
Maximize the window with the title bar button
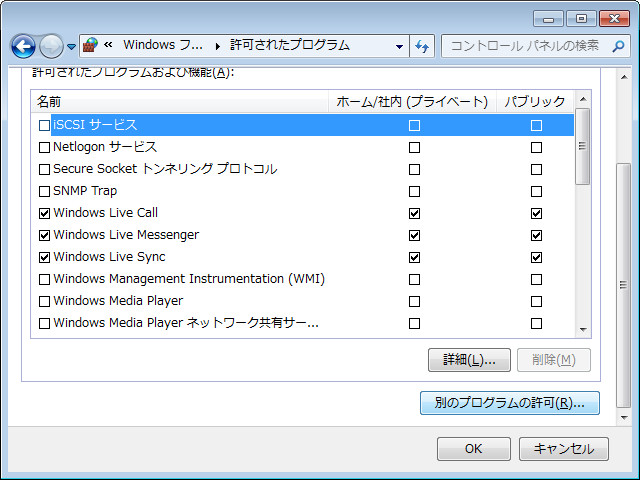(581, 19)
